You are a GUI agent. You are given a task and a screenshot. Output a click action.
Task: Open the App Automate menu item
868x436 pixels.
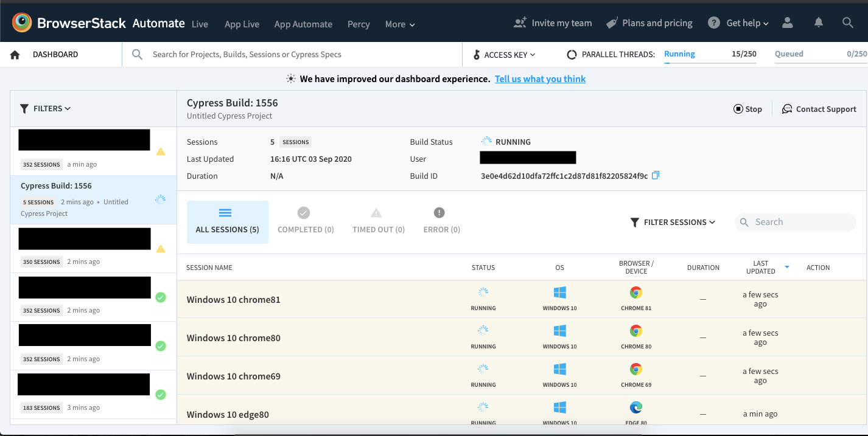pos(303,24)
